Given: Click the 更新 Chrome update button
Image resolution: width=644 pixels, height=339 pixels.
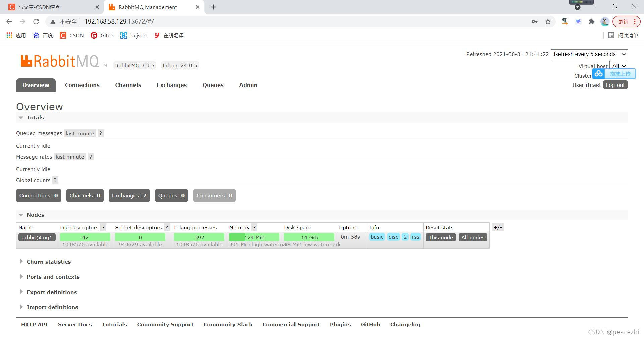Looking at the screenshot, I should (x=626, y=21).
